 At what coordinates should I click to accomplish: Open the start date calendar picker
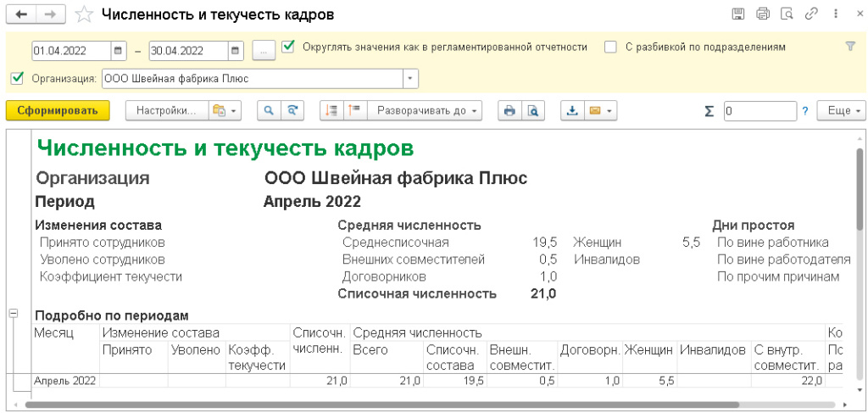point(119,50)
